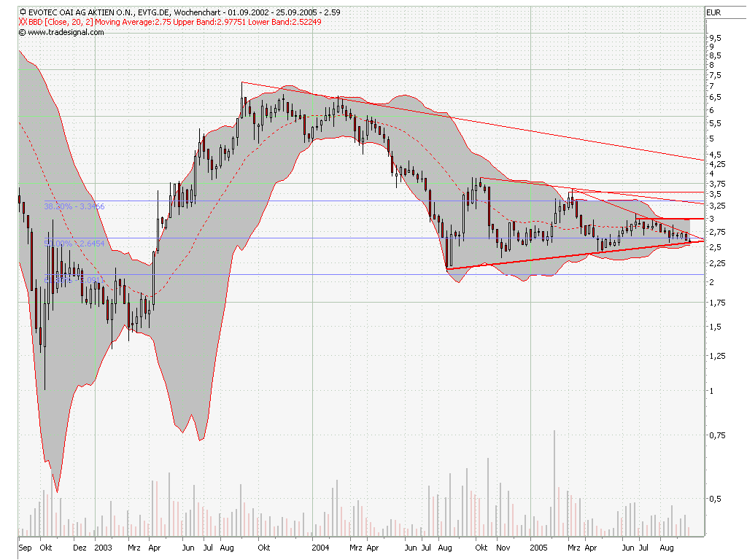Click the 0,5 value on price axis
Screen dimensions: 747x560
[715, 499]
